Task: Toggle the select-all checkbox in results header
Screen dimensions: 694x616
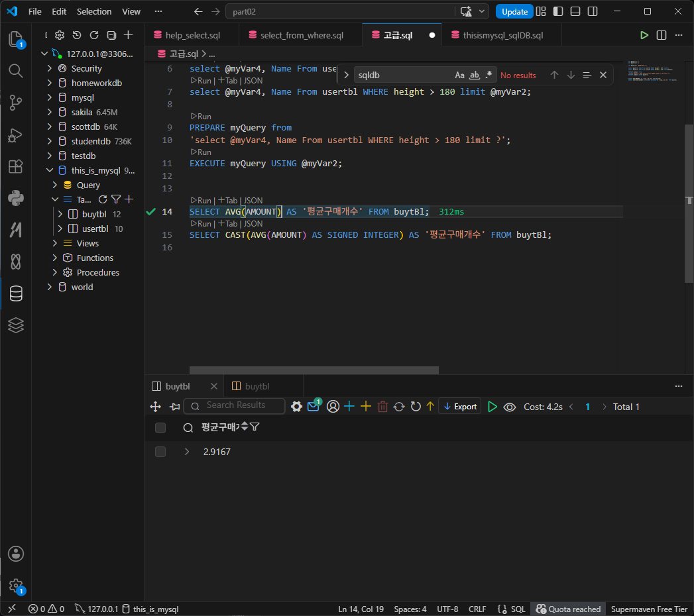Action: 160,428
